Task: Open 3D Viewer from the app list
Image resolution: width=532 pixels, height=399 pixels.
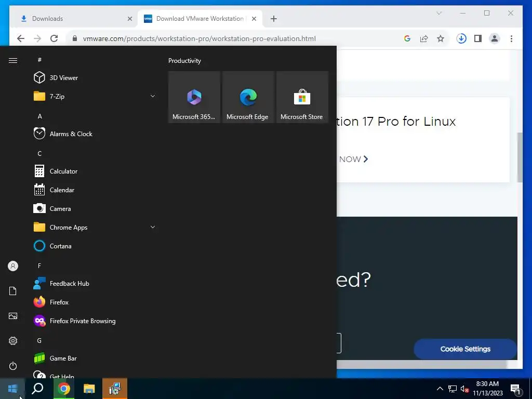Action: 95,78
